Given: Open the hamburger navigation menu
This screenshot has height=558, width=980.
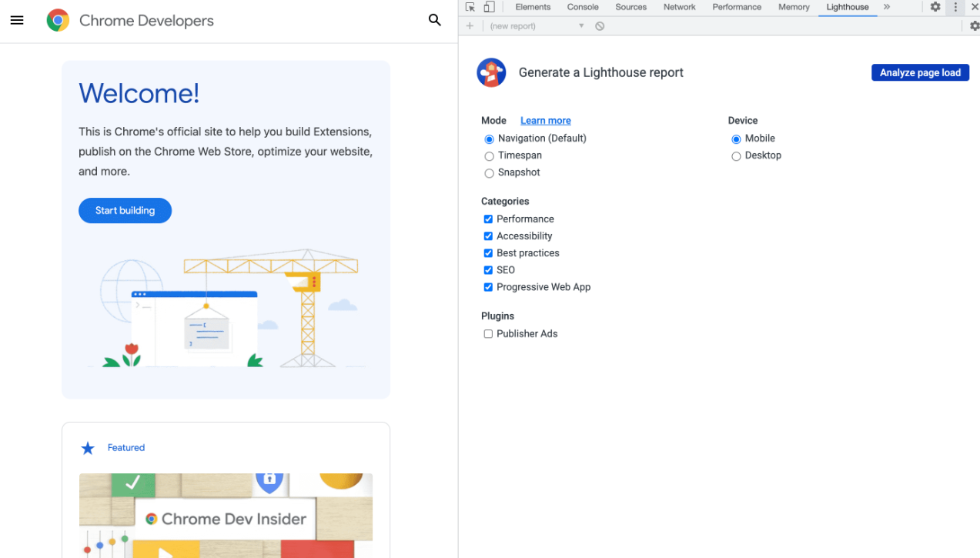Looking at the screenshot, I should 17,21.
